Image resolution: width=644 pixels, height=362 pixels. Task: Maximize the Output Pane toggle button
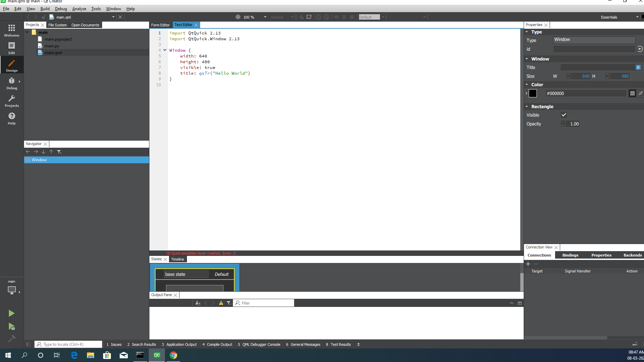pos(520,303)
